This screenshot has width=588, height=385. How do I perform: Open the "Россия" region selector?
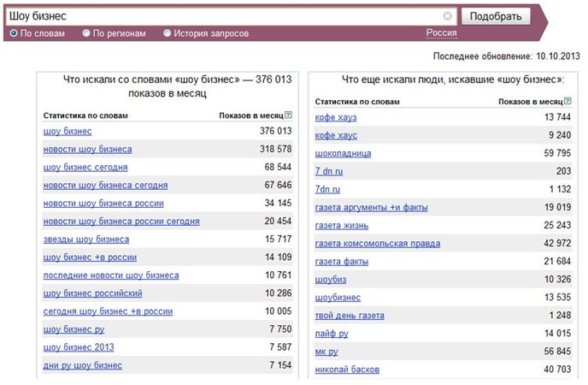coord(441,33)
